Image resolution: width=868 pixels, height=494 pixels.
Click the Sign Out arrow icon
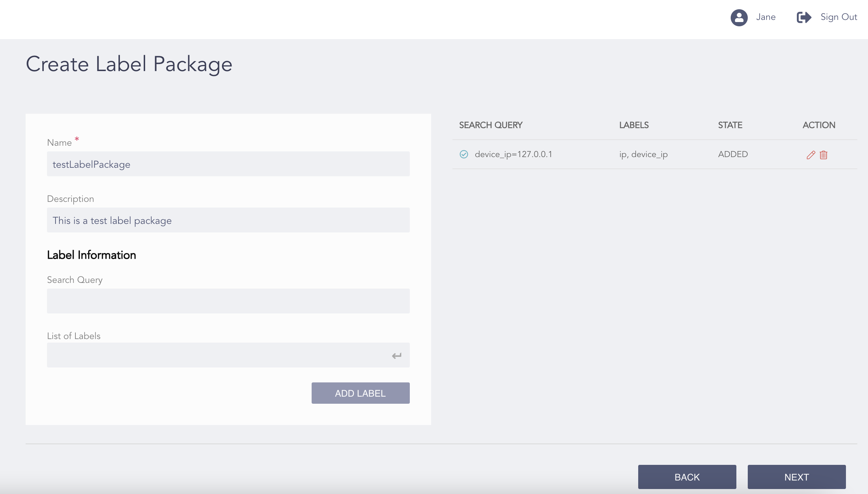[x=804, y=17]
